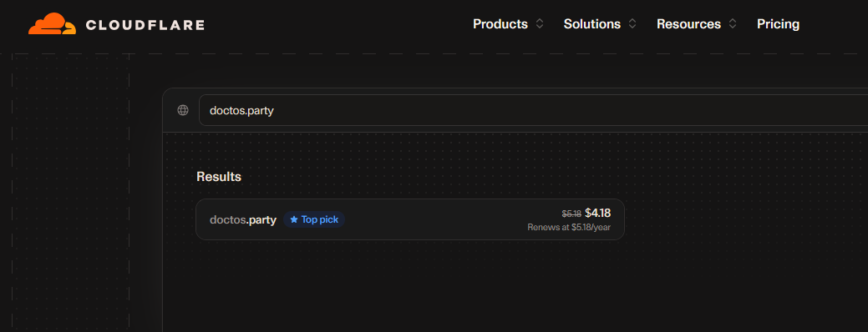Open the Products menu
Image resolution: width=868 pixels, height=332 pixels.
[500, 24]
